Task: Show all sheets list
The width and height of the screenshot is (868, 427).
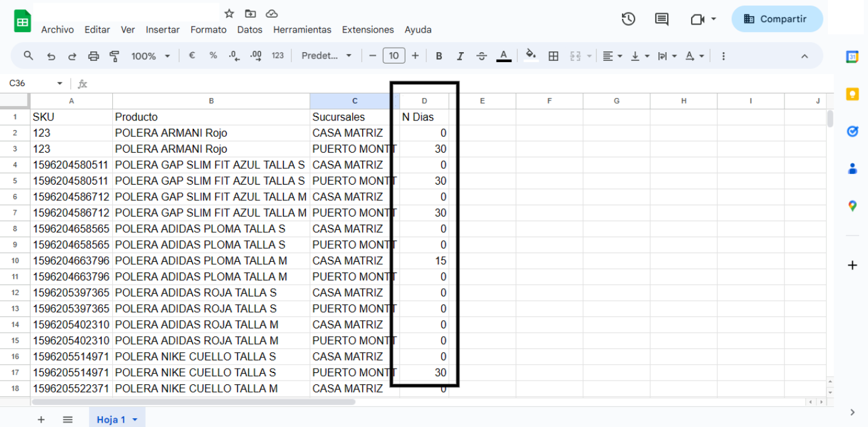Action: tap(68, 419)
